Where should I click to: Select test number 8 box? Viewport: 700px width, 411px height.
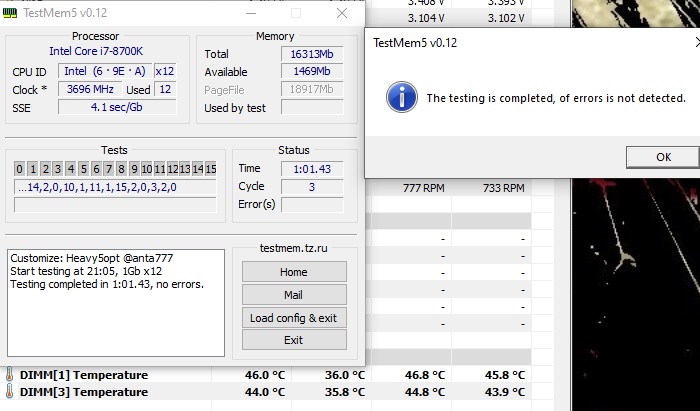pos(121,169)
